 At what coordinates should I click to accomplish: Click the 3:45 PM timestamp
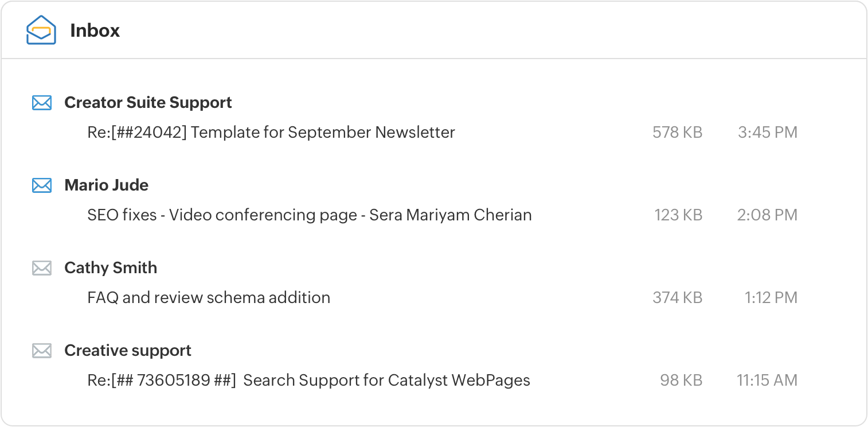tap(768, 133)
